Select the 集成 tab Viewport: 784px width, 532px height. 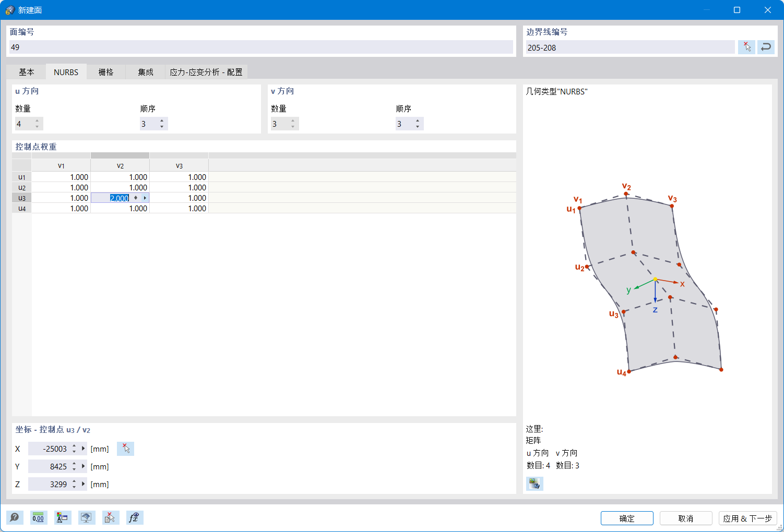(x=145, y=71)
